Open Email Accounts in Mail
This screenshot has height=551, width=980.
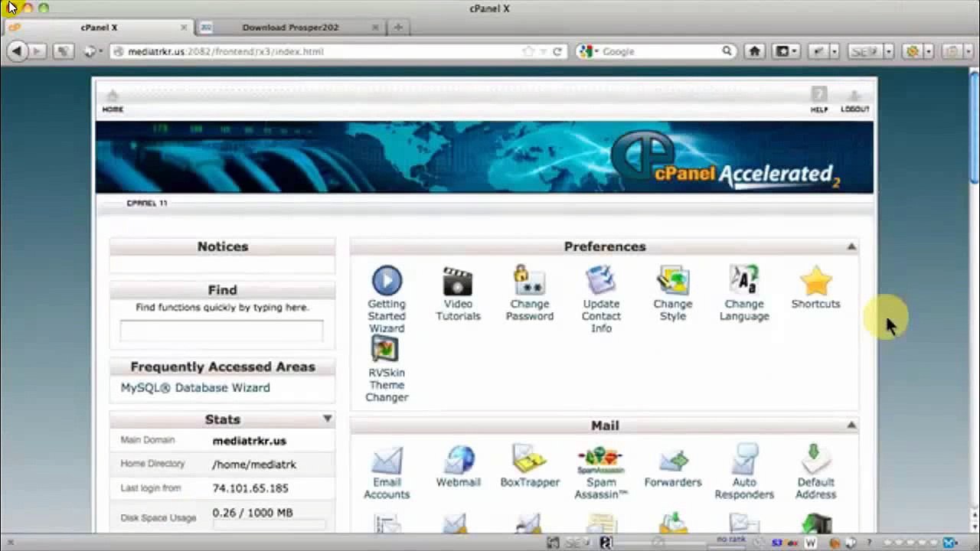(x=387, y=472)
